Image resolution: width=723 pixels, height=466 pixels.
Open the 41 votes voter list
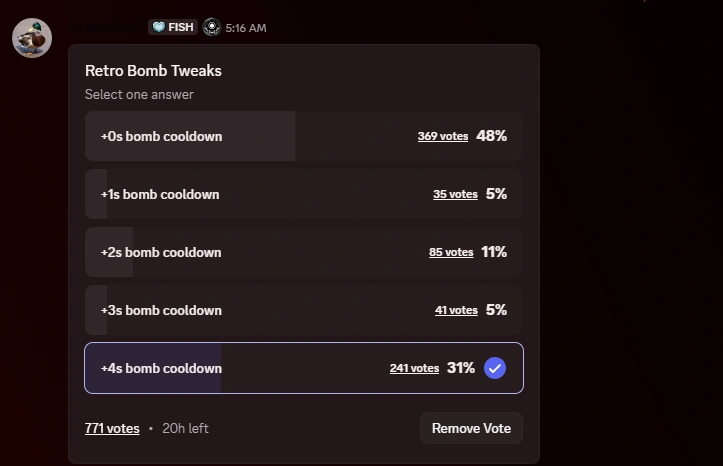click(456, 310)
